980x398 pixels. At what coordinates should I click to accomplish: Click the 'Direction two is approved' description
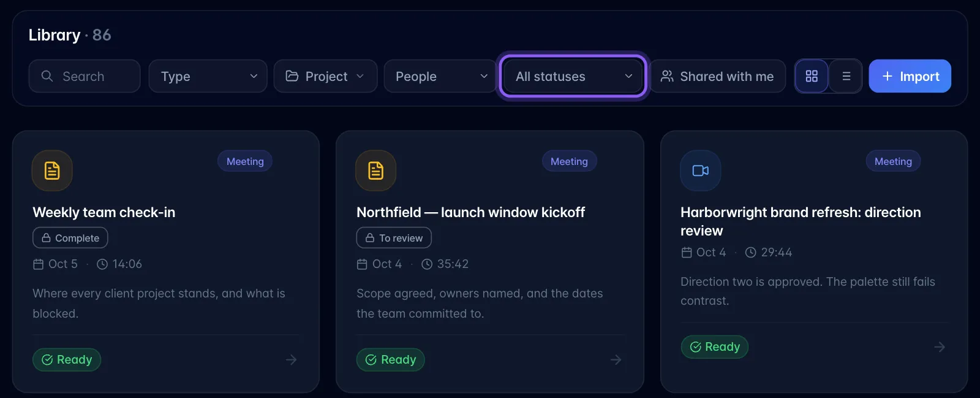808,291
